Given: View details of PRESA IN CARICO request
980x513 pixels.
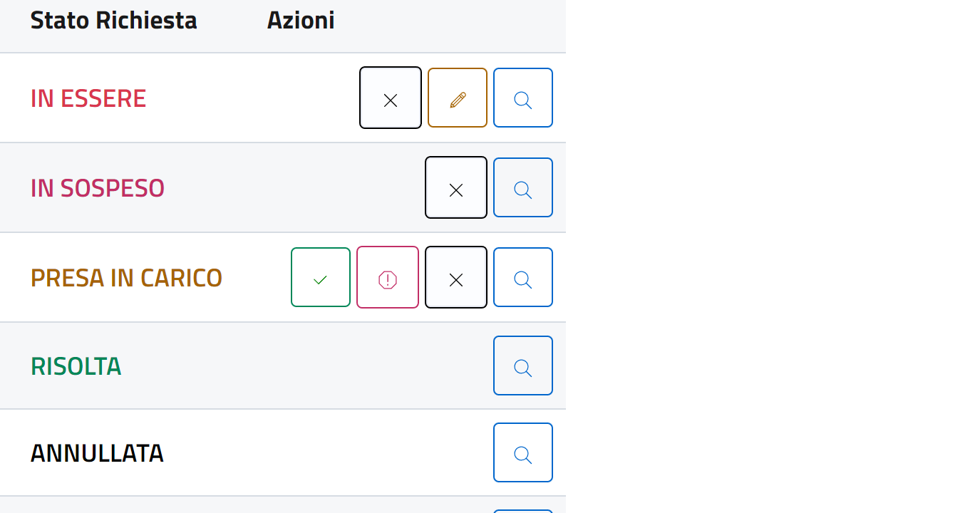Looking at the screenshot, I should point(523,277).
